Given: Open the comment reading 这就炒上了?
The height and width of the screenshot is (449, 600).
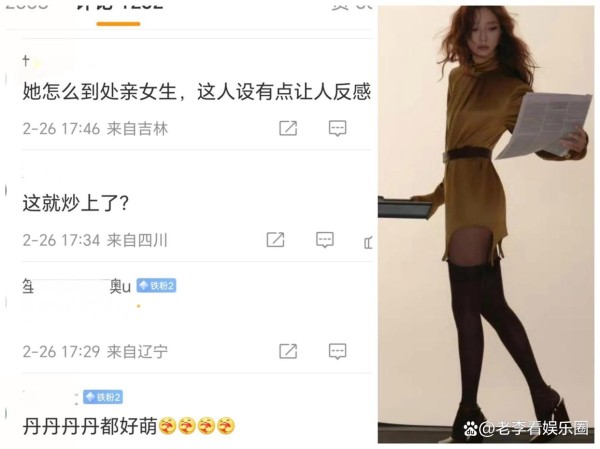Looking at the screenshot, I should click(x=76, y=203).
